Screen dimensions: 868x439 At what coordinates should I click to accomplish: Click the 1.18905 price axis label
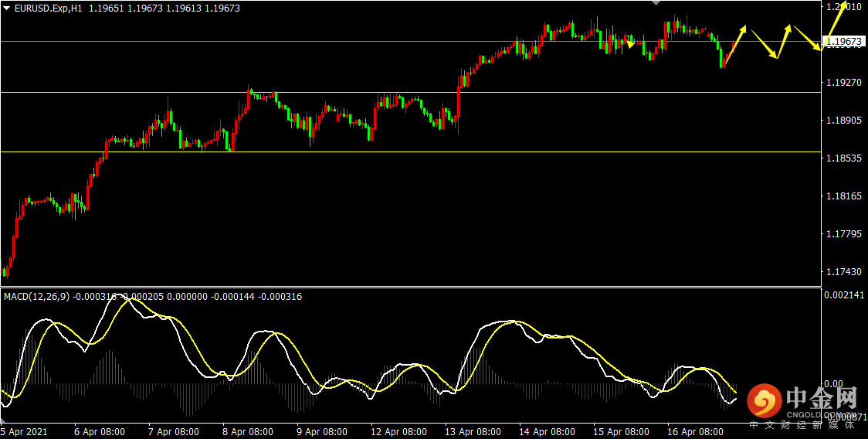coord(843,121)
